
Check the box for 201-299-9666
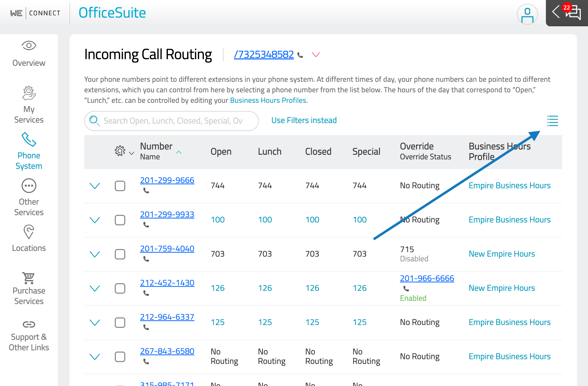[120, 186]
